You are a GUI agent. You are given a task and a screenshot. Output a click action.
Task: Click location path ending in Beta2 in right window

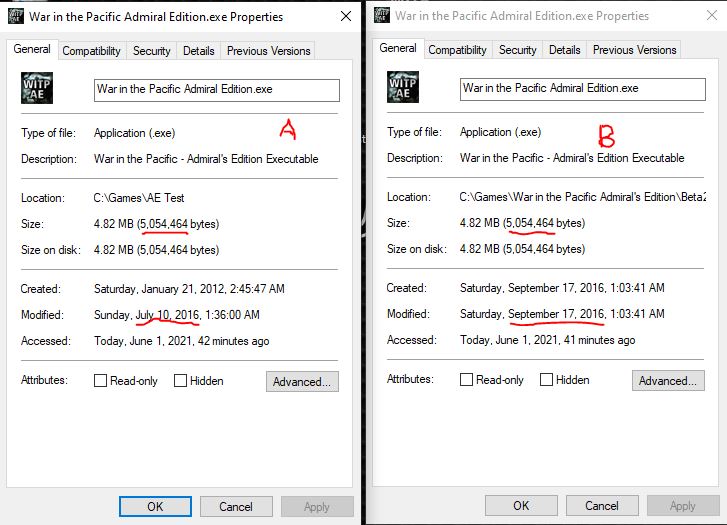point(583,197)
